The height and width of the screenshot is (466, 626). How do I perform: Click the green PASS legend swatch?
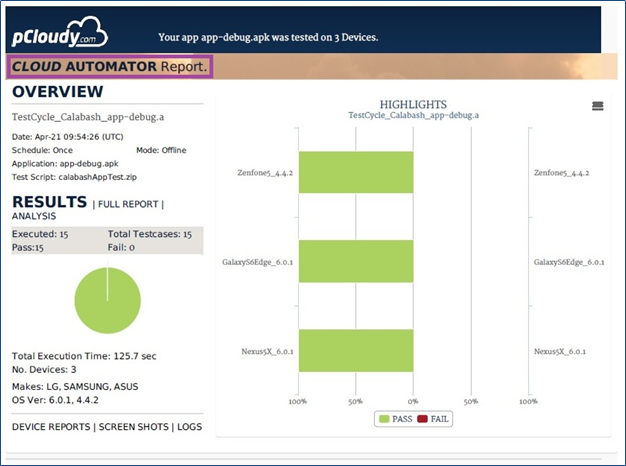[x=385, y=419]
